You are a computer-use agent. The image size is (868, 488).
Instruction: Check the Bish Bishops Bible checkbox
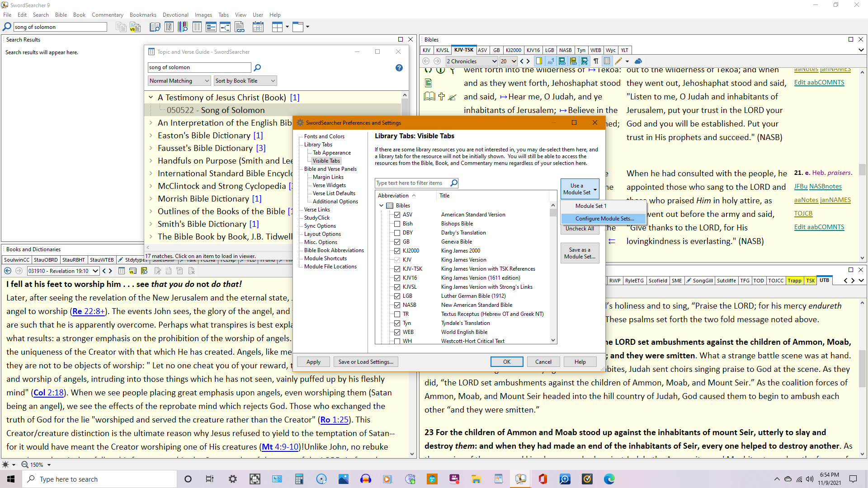pyautogui.click(x=397, y=224)
